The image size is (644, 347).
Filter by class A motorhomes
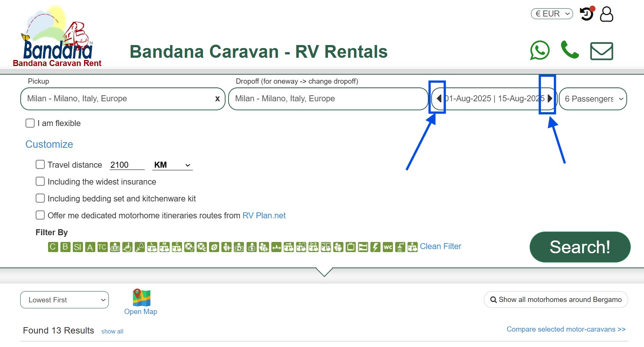[x=90, y=247]
